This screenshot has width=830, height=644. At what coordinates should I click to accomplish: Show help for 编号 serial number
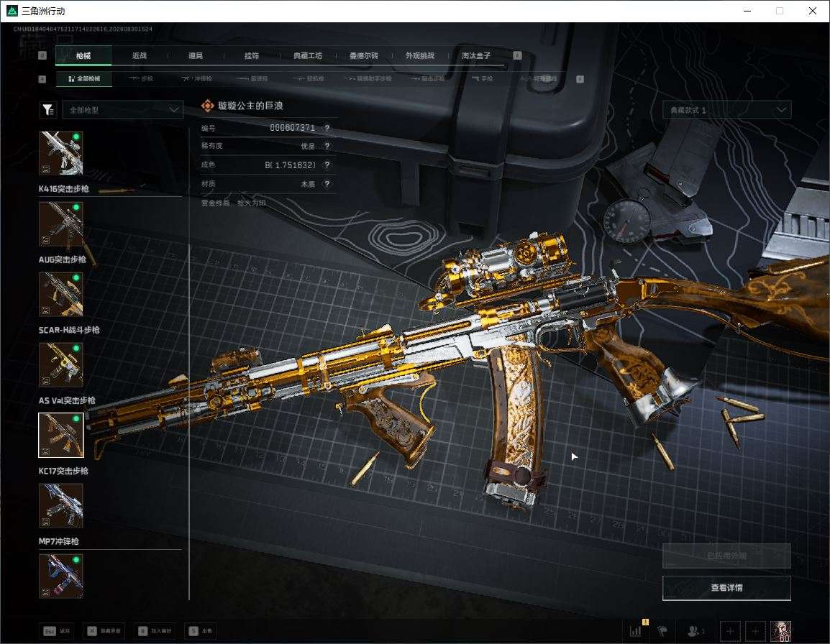pos(327,128)
